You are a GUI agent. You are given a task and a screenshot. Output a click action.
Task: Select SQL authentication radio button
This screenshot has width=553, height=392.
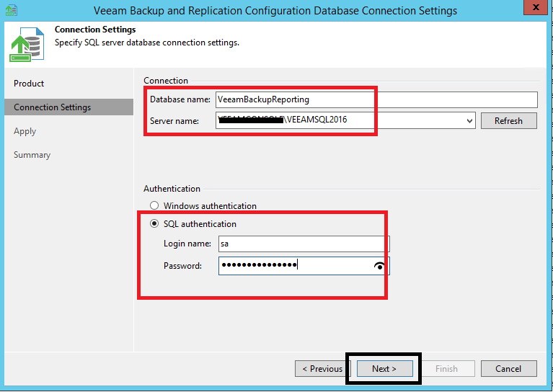[154, 224]
